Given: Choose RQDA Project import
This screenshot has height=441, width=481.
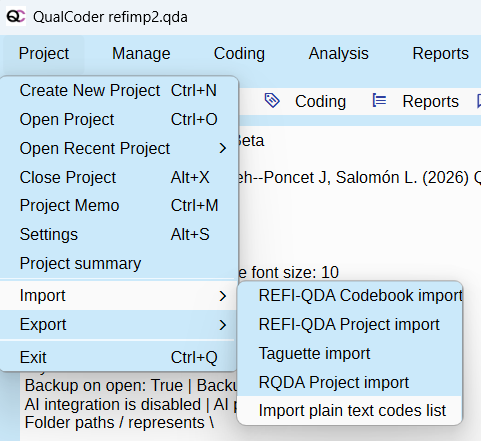Looking at the screenshot, I should coord(350,382).
